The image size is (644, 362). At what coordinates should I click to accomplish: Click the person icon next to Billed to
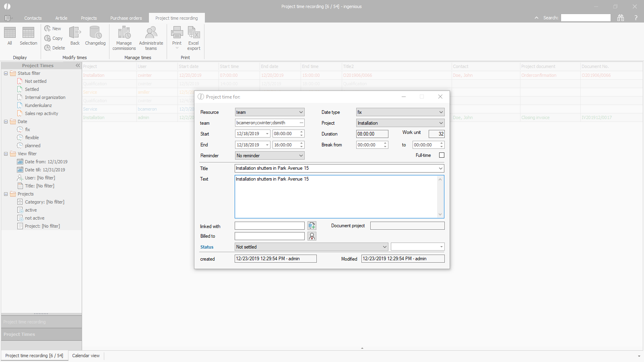pos(312,236)
